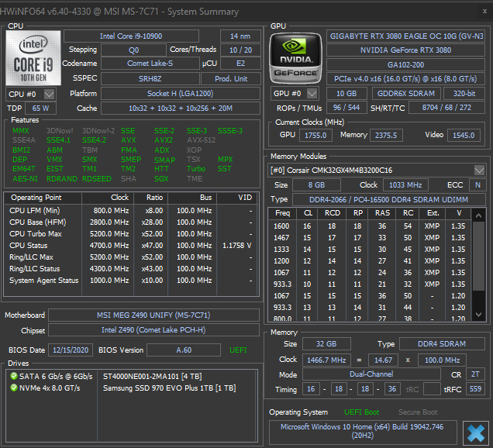Click the ST4000NE001-2MA101 drive entry
Screen dimensions: 493x448
click(153, 376)
